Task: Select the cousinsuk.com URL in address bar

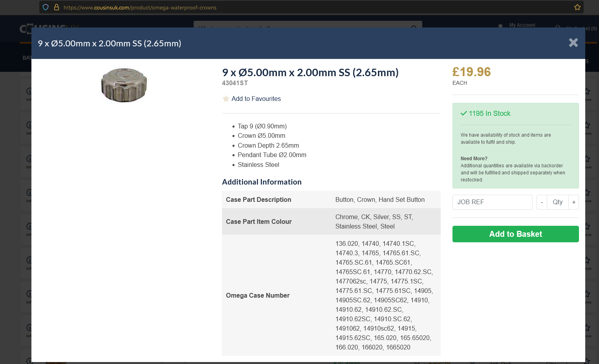Action: coord(140,7)
